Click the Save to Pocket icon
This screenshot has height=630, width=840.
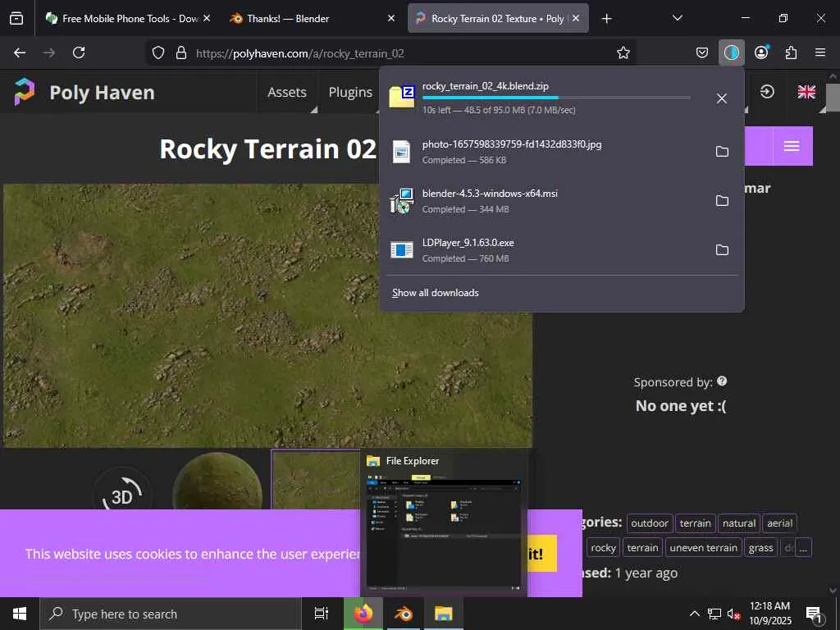[x=702, y=52]
